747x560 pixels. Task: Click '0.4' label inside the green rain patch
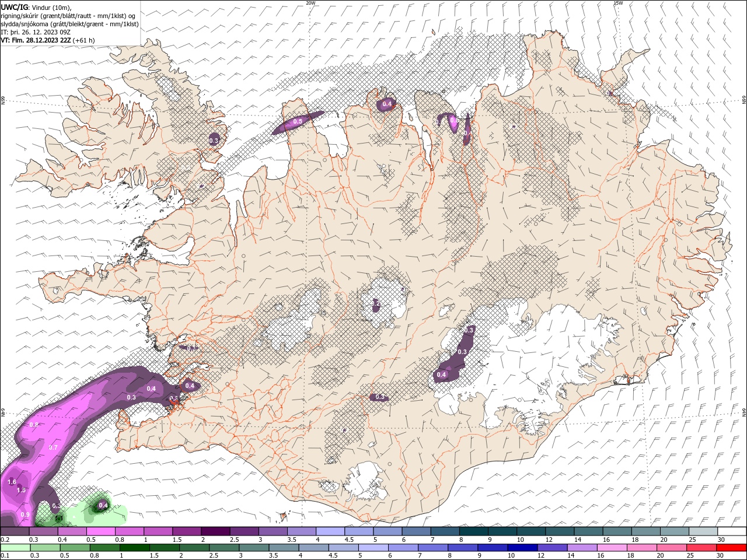click(x=103, y=505)
